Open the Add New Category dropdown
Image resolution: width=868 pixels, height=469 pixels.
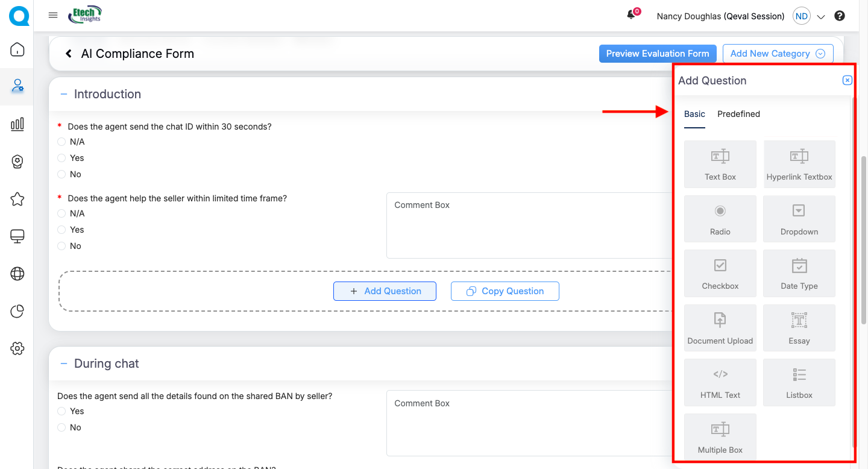(x=778, y=54)
